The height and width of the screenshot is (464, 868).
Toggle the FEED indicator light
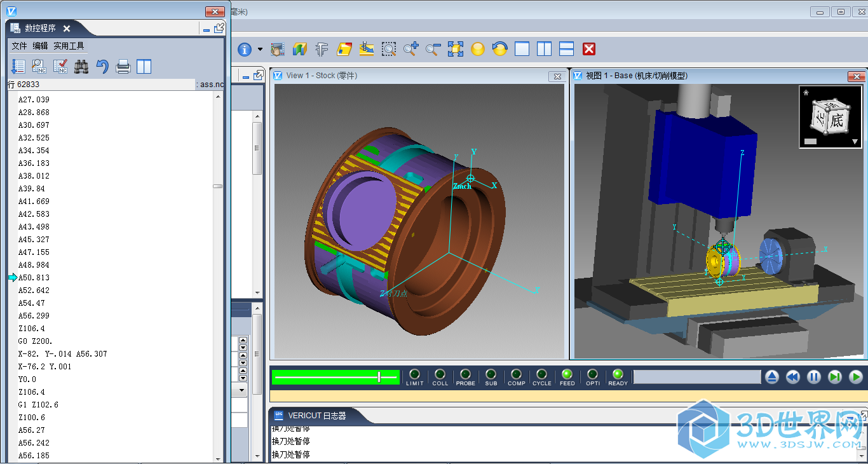567,374
